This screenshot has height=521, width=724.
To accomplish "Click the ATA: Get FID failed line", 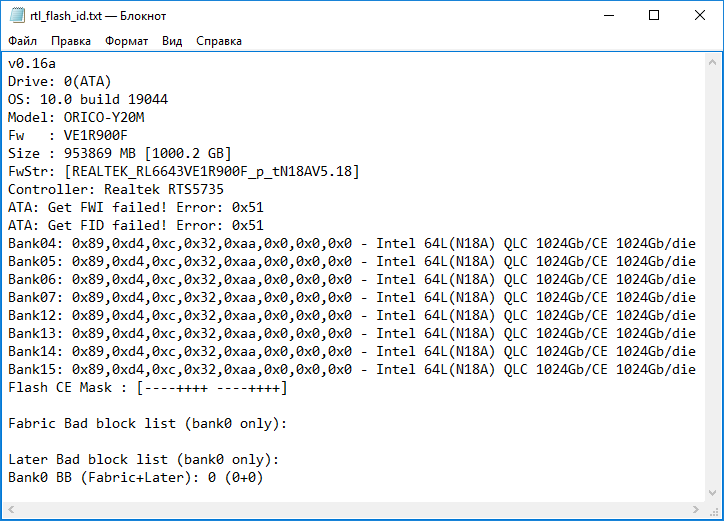I will pyautogui.click(x=136, y=225).
